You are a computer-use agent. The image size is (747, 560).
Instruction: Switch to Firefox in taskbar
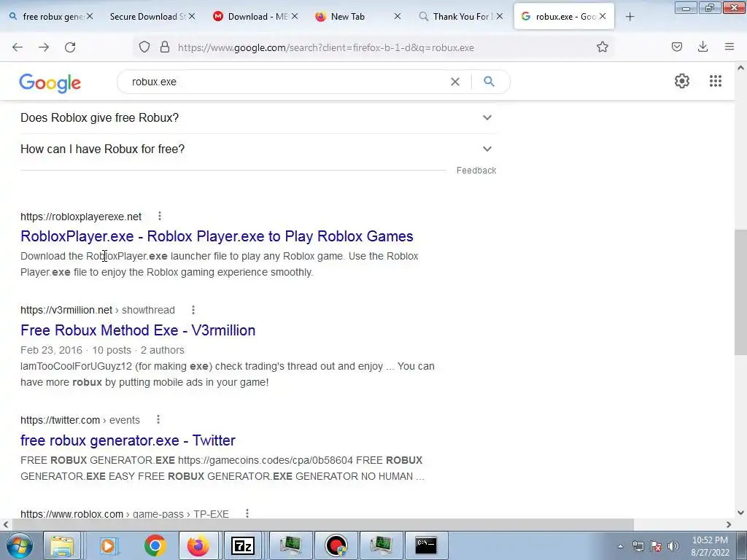198,545
